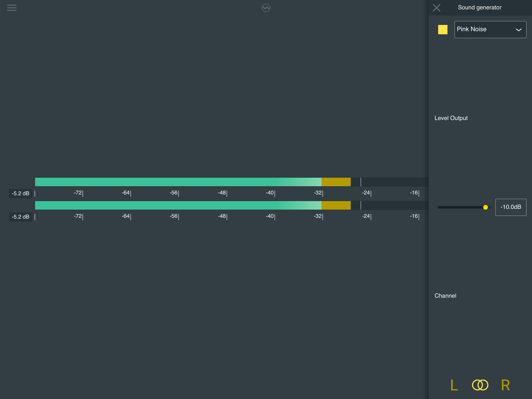This screenshot has width=532, height=399.
Task: Select the left channel L
Action: point(454,385)
